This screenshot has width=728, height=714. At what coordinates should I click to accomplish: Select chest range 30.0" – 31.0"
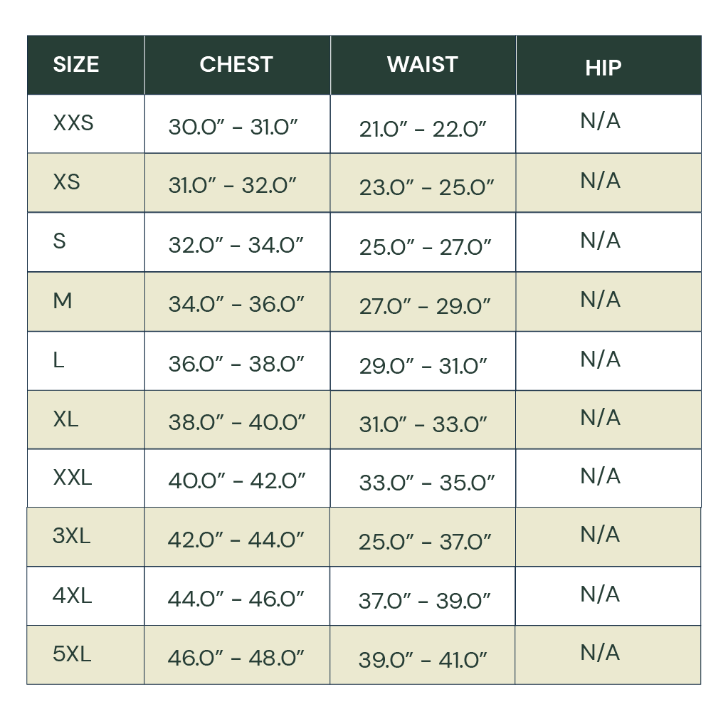point(233,127)
